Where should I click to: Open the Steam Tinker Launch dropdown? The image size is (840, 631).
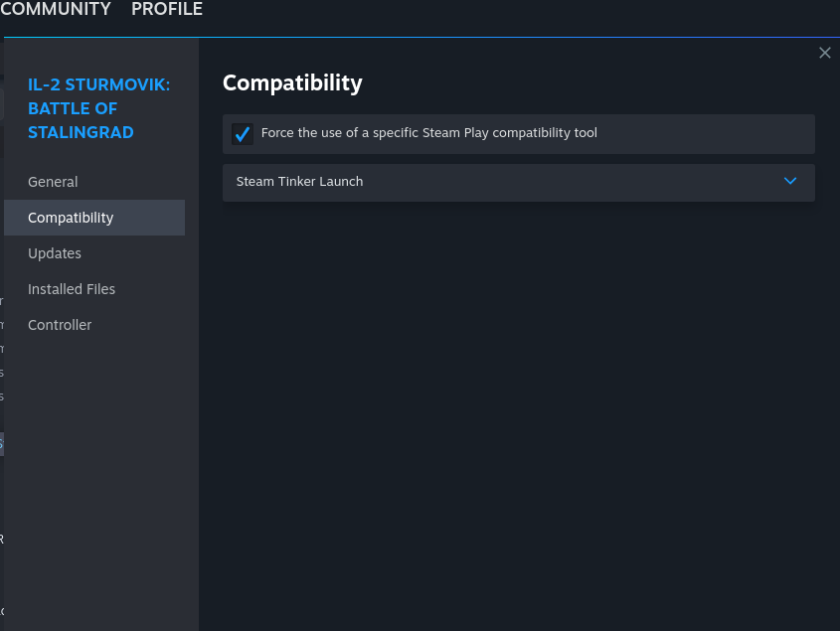click(517, 182)
